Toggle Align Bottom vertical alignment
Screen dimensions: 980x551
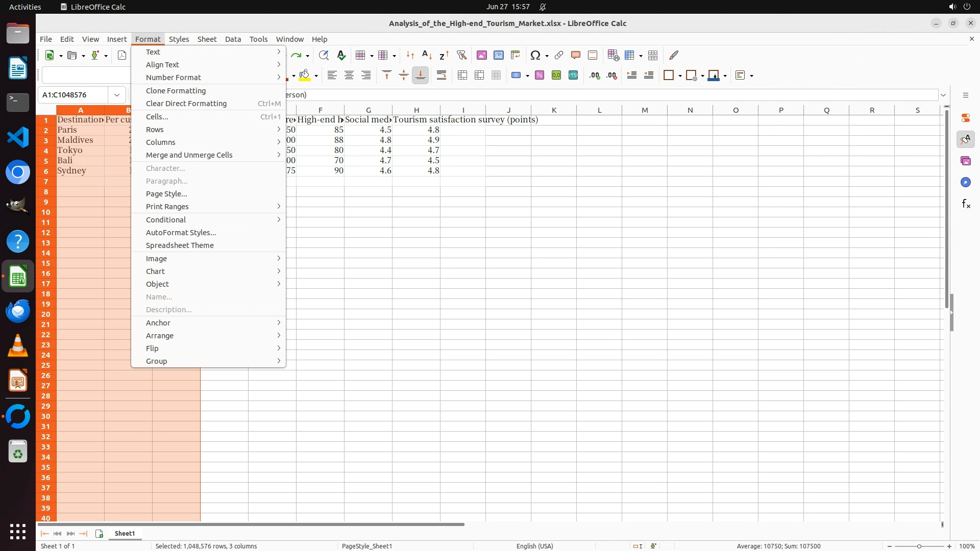coord(420,76)
